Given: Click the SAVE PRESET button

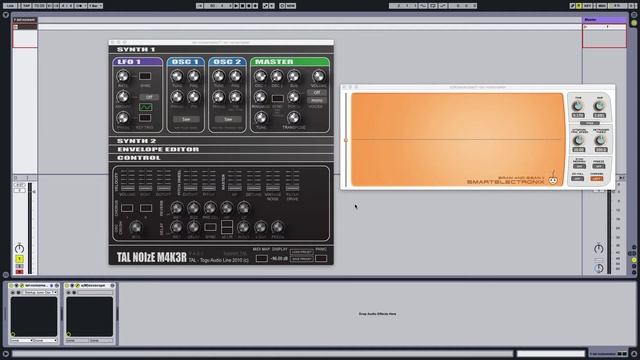Looking at the screenshot, I should [x=302, y=259].
